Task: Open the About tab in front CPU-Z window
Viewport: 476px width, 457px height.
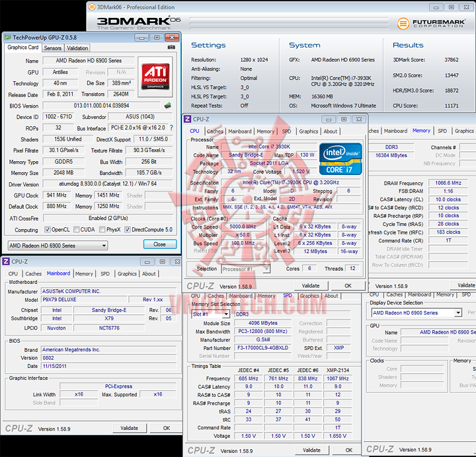Action: tap(331, 131)
